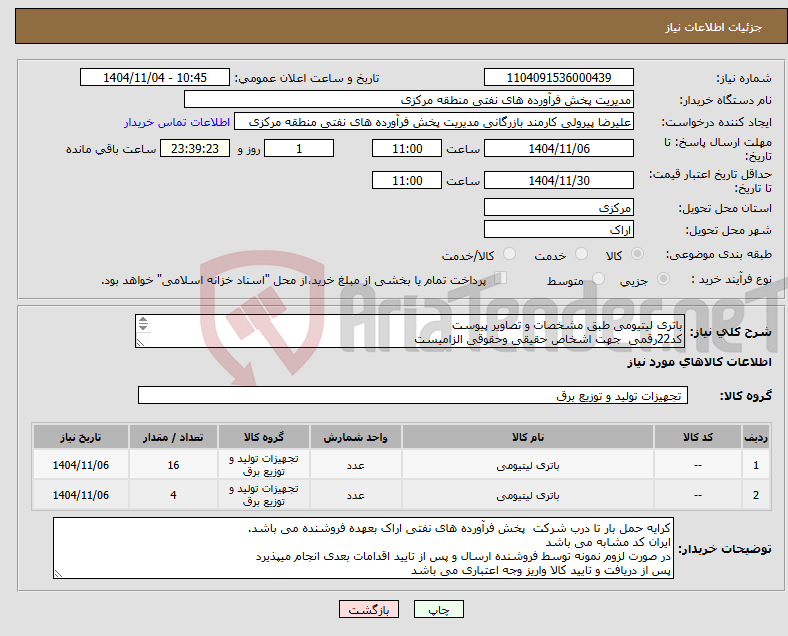
Task: Click the تاریخ نیاز column header
Action: click(81, 437)
